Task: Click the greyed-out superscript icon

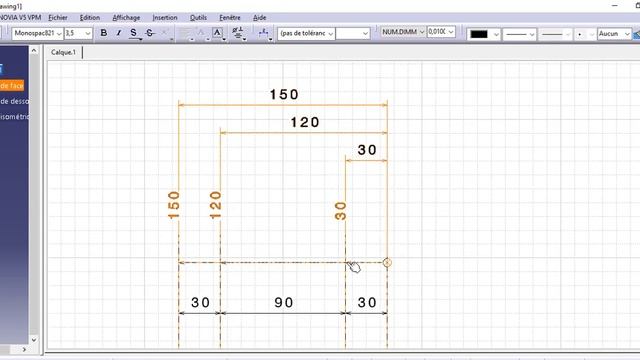Action: coord(164,33)
